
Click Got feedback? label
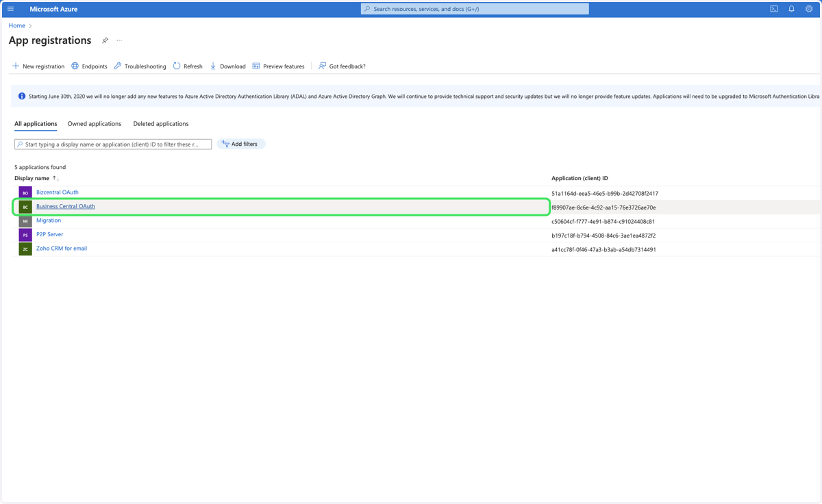coord(347,66)
